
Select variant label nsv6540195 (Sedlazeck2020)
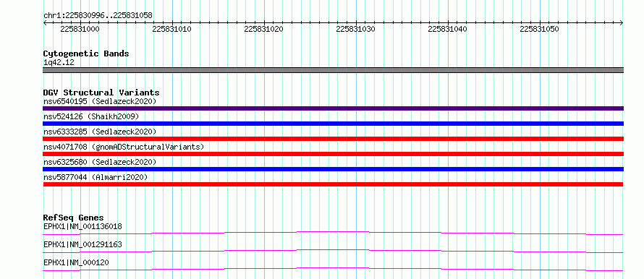click(100, 101)
